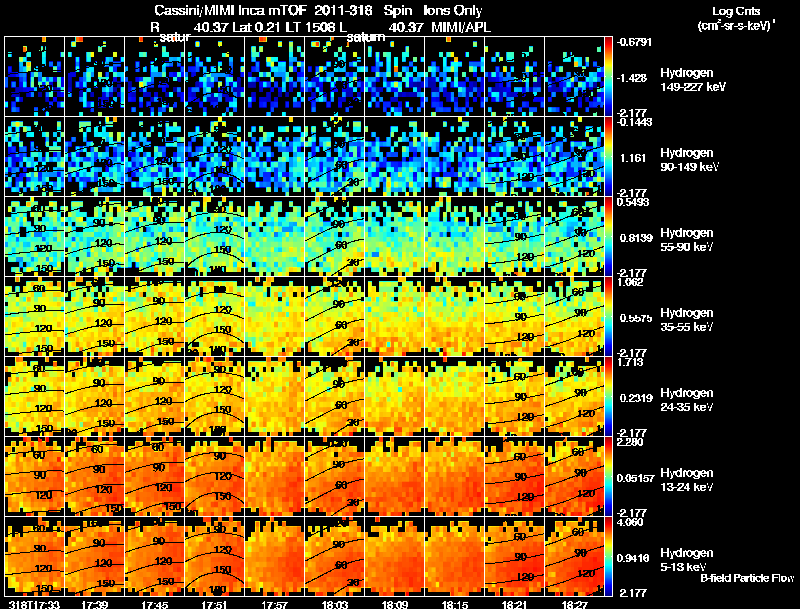
Task: Click the "4.060" colorbar maximum value
Action: pyautogui.click(x=631, y=522)
